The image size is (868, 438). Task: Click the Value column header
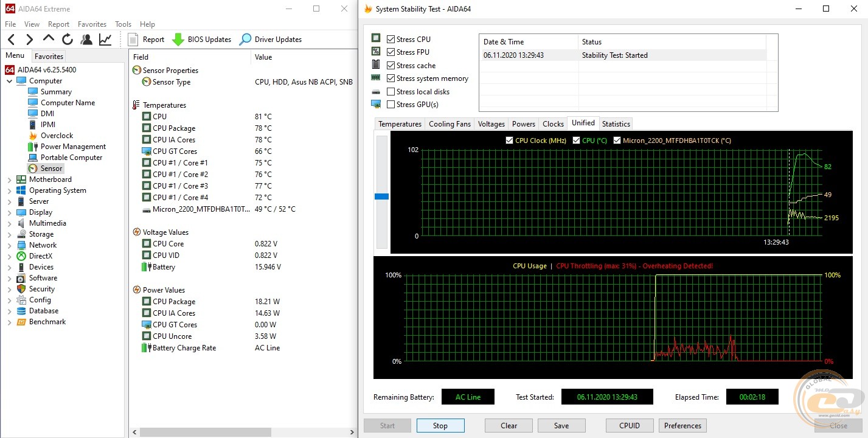304,57
